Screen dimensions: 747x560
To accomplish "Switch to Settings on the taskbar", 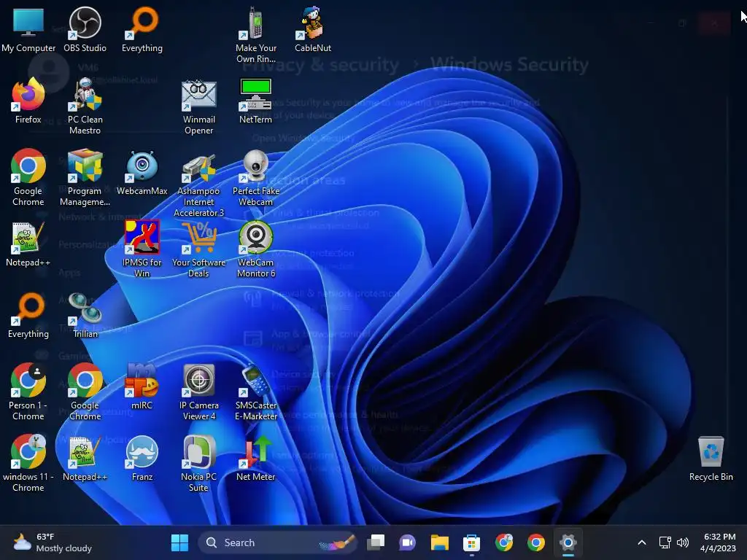I will (568, 542).
